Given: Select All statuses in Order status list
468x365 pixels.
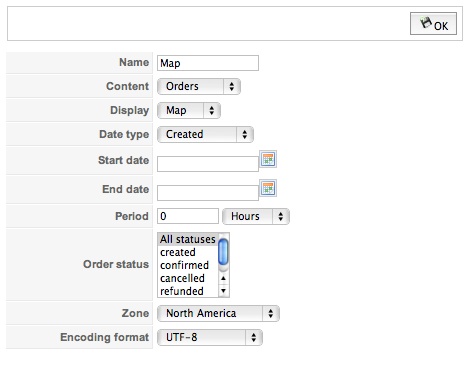Looking at the screenshot, I should pos(188,239).
